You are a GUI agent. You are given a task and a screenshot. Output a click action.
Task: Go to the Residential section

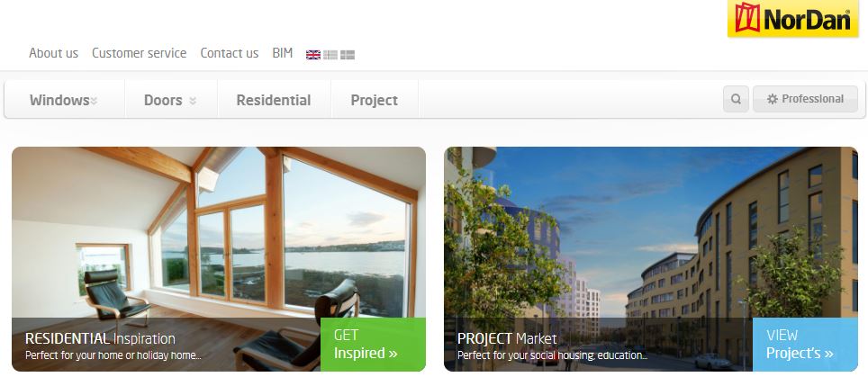274,100
